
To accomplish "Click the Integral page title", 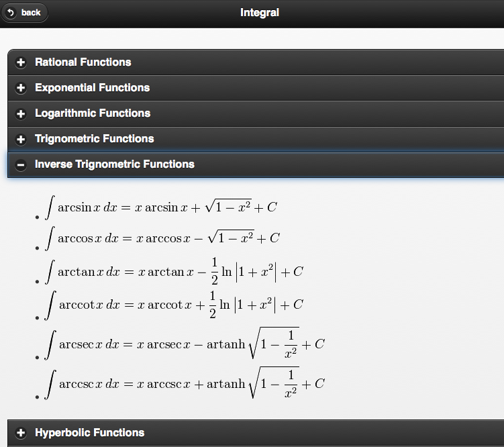I will coord(260,13).
